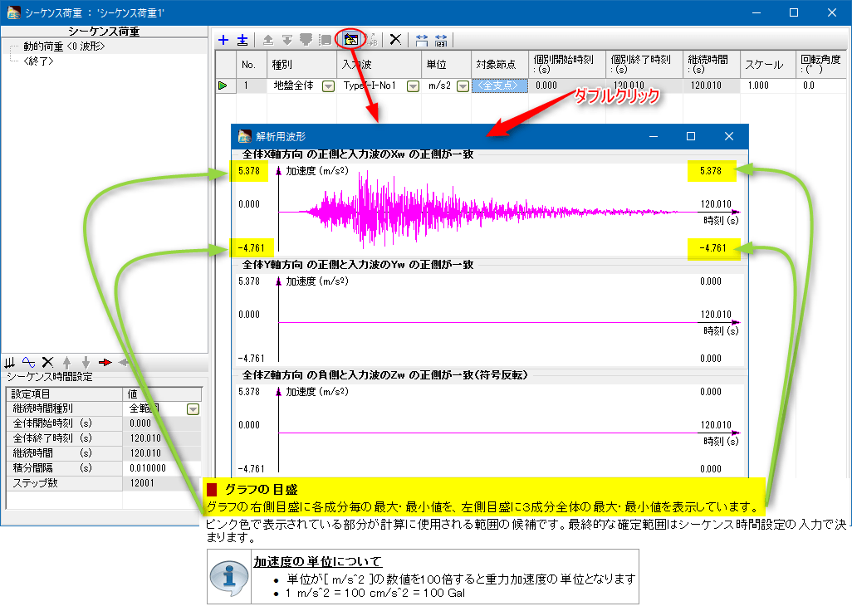Viewport: 852px width, 616px height.
Task: Click the insert-row icon beside the plus
Action: 242,40
